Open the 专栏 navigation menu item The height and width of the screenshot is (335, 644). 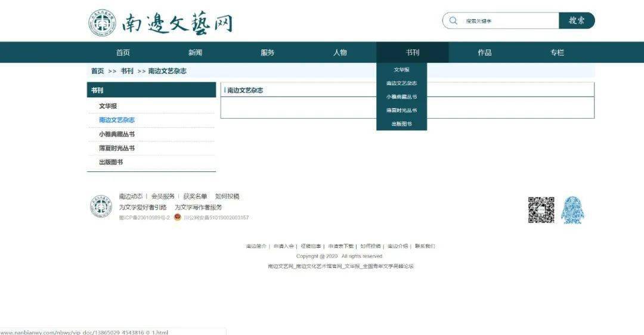click(x=557, y=53)
